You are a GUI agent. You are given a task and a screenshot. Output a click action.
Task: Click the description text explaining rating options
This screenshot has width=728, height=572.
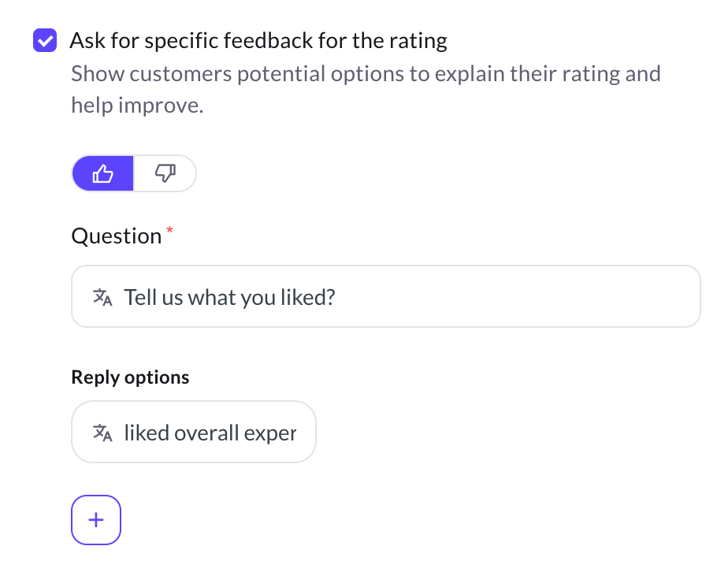365,88
